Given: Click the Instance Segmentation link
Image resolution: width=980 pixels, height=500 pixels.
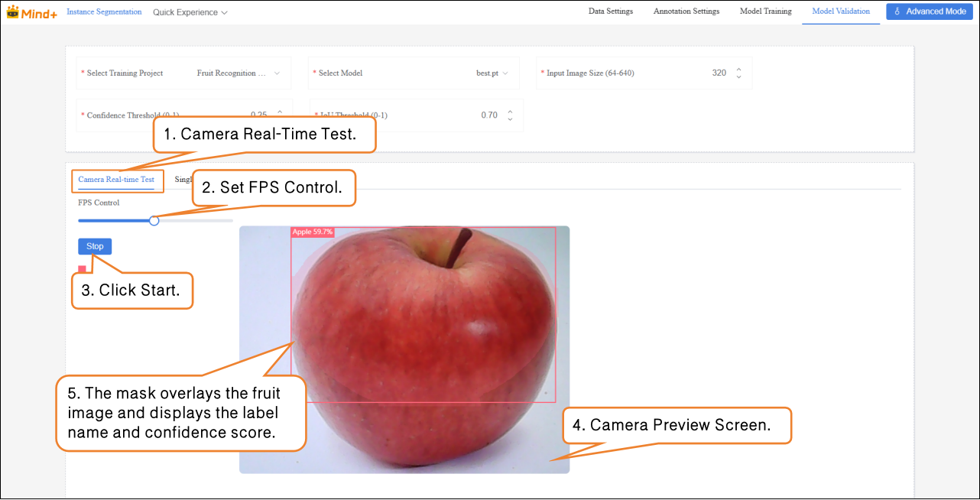Looking at the screenshot, I should pos(104,11).
